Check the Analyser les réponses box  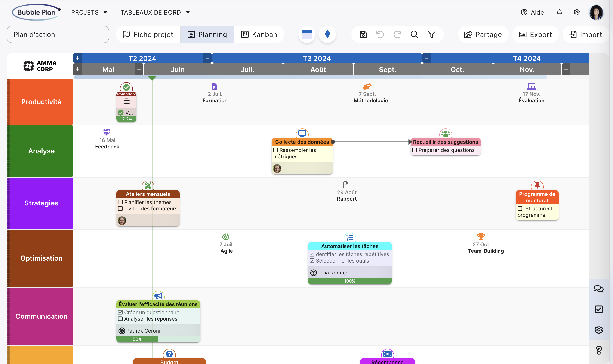pyautogui.click(x=120, y=319)
